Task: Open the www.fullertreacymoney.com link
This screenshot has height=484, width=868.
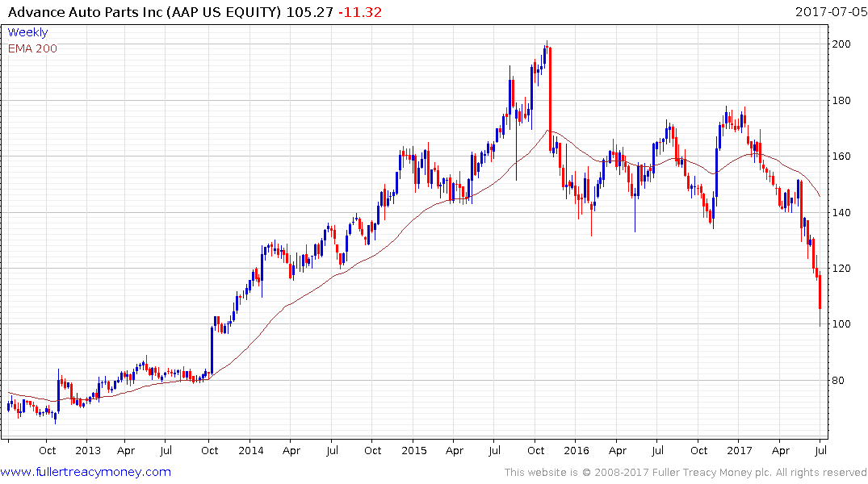Action: tap(86, 472)
